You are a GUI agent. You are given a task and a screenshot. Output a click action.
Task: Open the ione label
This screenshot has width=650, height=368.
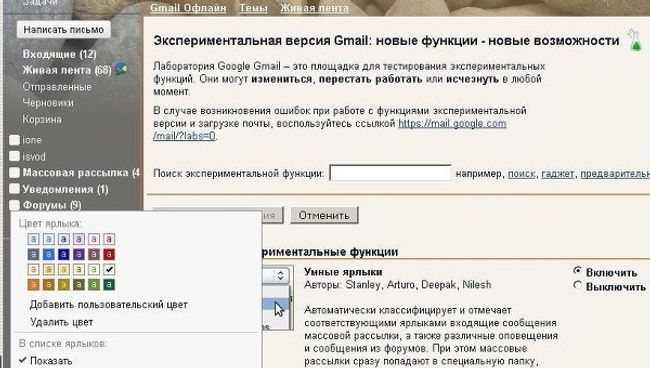(32, 140)
